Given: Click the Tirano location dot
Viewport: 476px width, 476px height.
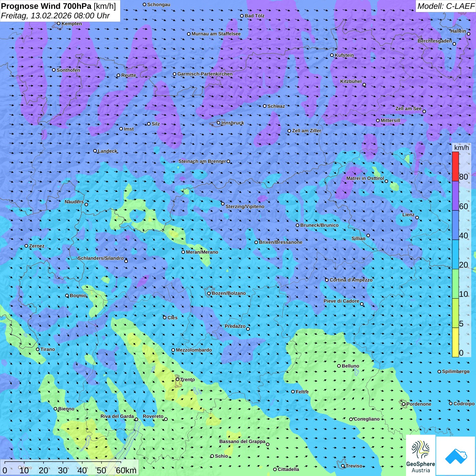Looking at the screenshot, I should click(38, 349).
